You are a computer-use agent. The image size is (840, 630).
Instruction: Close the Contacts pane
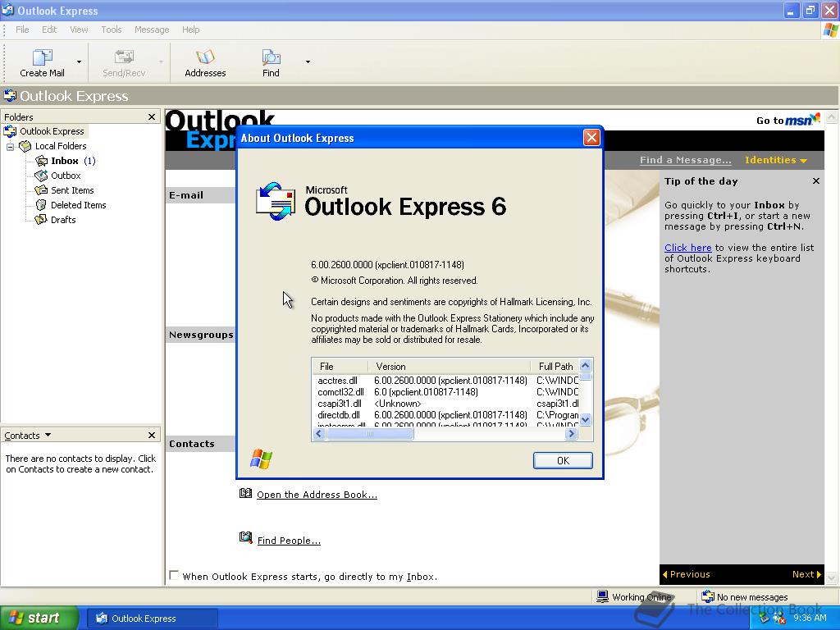click(152, 435)
